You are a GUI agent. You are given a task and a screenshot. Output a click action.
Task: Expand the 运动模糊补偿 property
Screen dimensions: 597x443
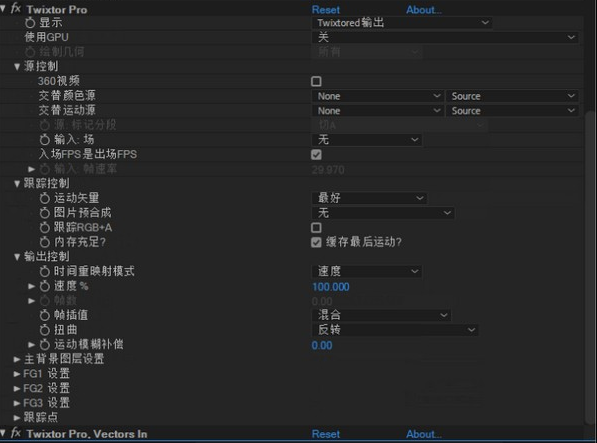pos(32,345)
